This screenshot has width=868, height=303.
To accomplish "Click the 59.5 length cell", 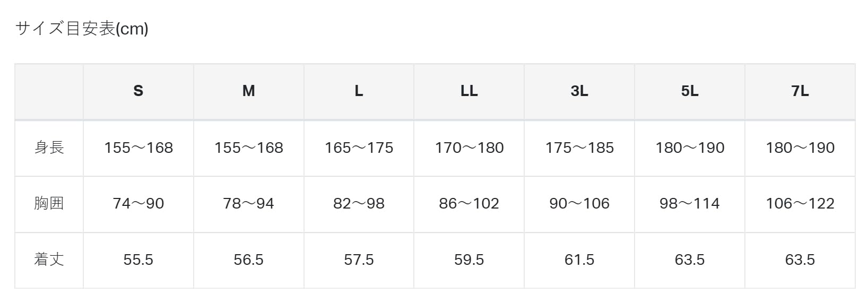I will coord(469,261).
